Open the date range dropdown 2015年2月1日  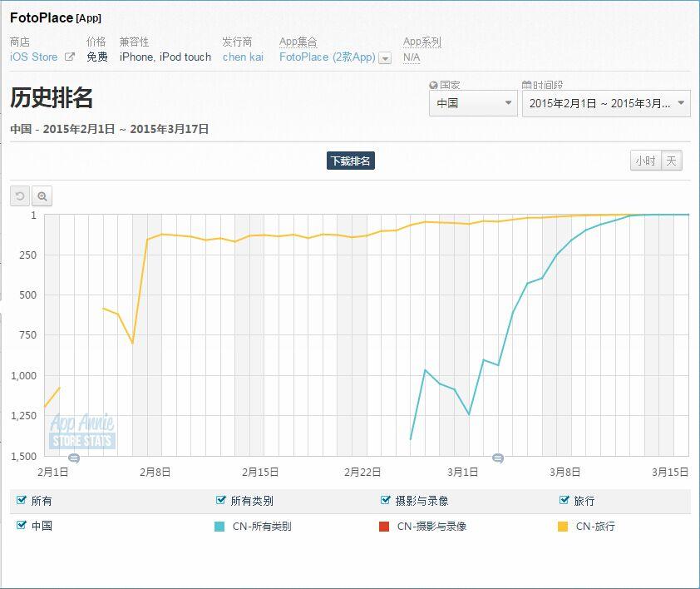coord(606,103)
